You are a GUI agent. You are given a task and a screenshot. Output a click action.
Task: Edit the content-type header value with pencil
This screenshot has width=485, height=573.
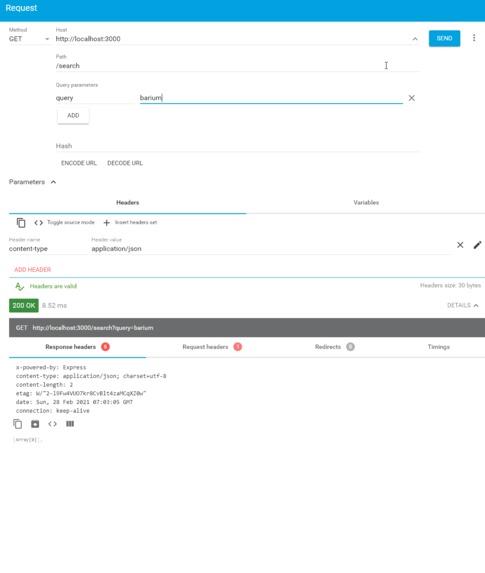pos(477,245)
